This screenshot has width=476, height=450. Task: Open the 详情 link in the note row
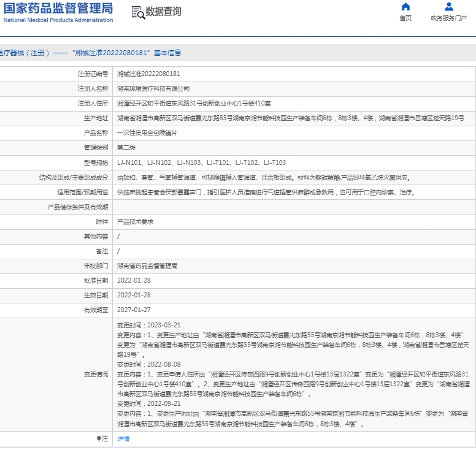(123, 438)
